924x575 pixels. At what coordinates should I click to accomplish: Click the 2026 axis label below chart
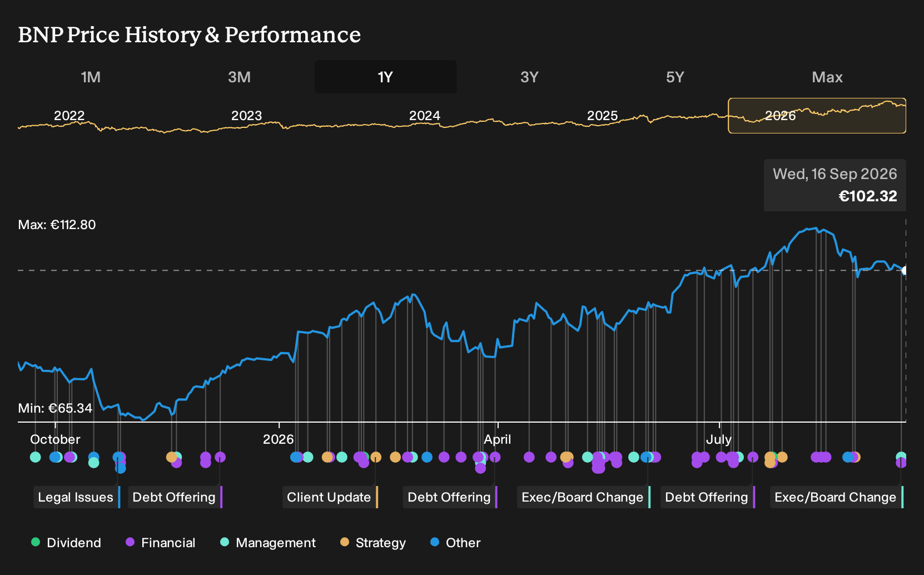point(279,439)
